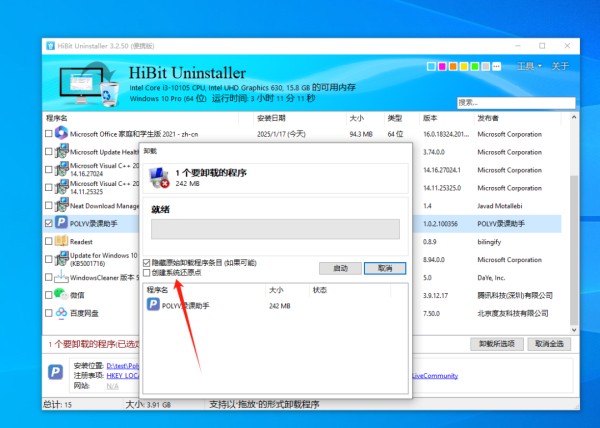600x428 pixels.
Task: Open the LiveCommunity link
Action: [435, 376]
